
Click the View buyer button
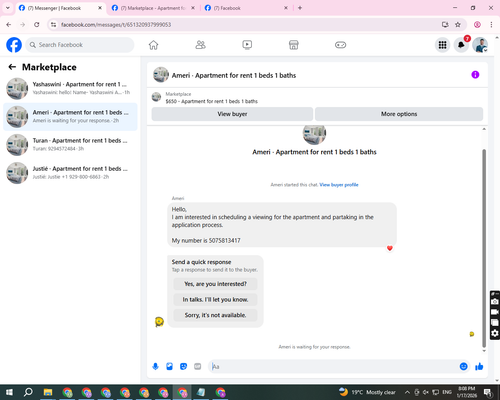[232, 114]
